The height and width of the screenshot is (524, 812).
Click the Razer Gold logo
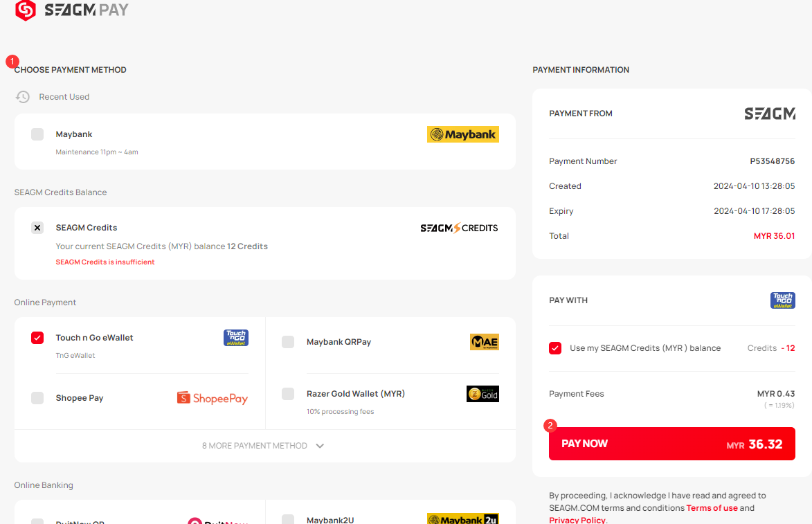[x=482, y=394]
